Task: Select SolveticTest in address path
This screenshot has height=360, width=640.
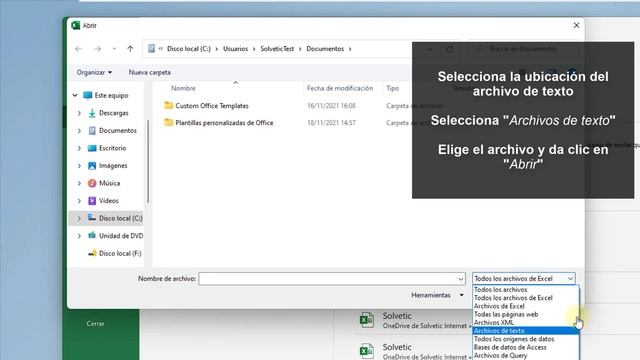Action: click(x=277, y=49)
